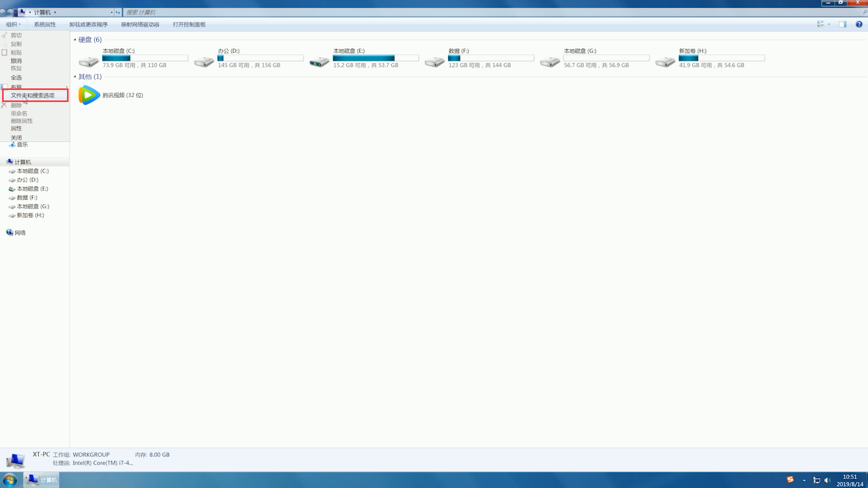Choose 撤消 from the organize menu

[16, 61]
